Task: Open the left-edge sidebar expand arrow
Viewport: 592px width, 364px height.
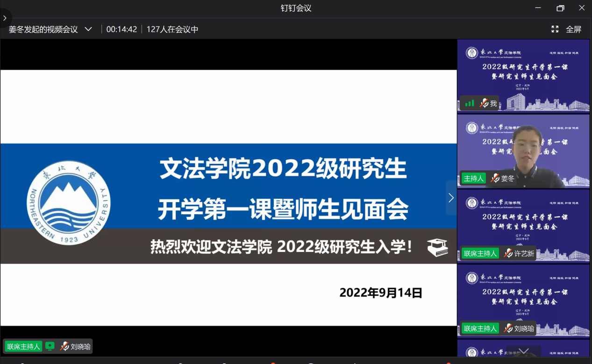Action: pyautogui.click(x=5, y=18)
